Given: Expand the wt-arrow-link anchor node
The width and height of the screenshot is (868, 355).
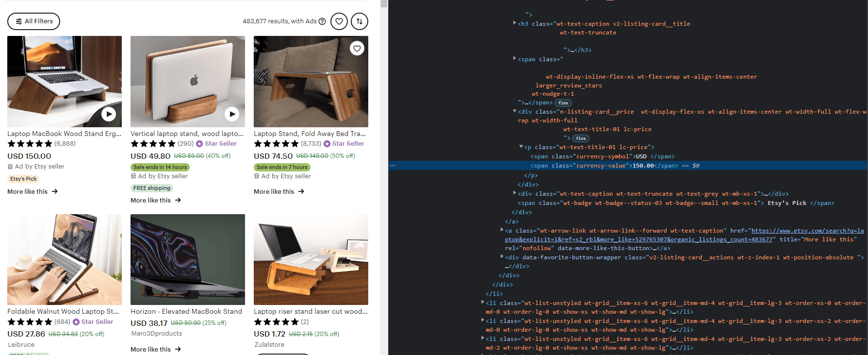Looking at the screenshot, I should point(502,230).
